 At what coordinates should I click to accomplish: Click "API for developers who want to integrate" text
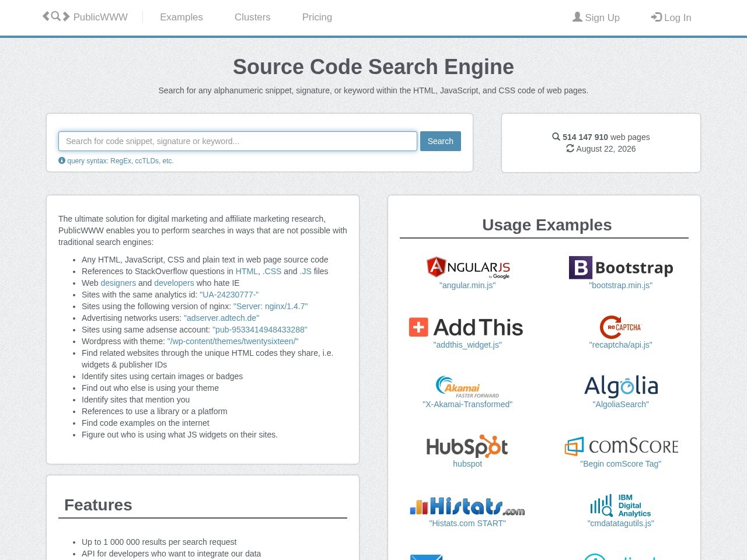171,554
